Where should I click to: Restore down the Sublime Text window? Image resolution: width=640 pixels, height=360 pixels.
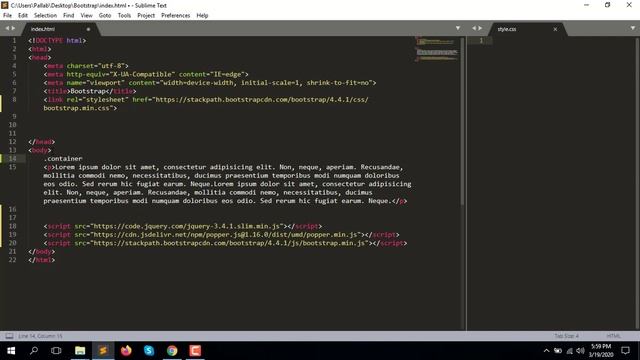tap(607, 5)
